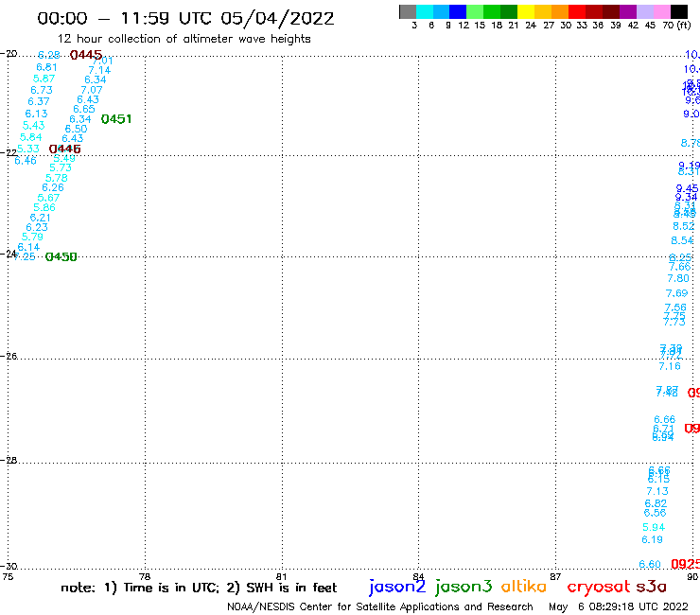Click the 5.84 wave height value
The height and width of the screenshot is (615, 700).
[x=31, y=137]
